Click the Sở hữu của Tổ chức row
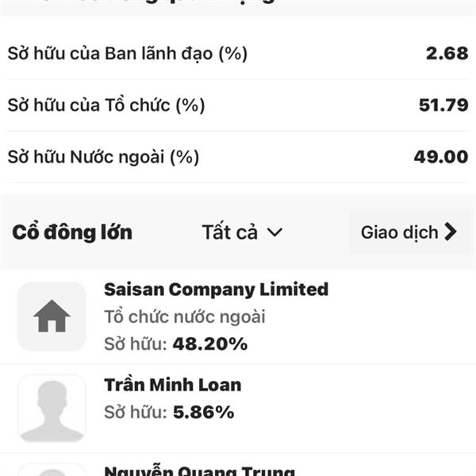This screenshot has height=476, width=476. 238,105
